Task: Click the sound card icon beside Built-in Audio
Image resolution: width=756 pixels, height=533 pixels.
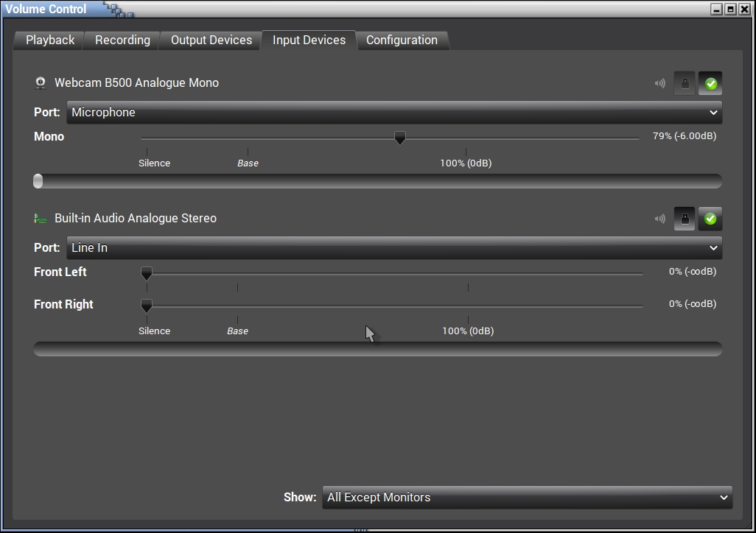Action: (41, 219)
